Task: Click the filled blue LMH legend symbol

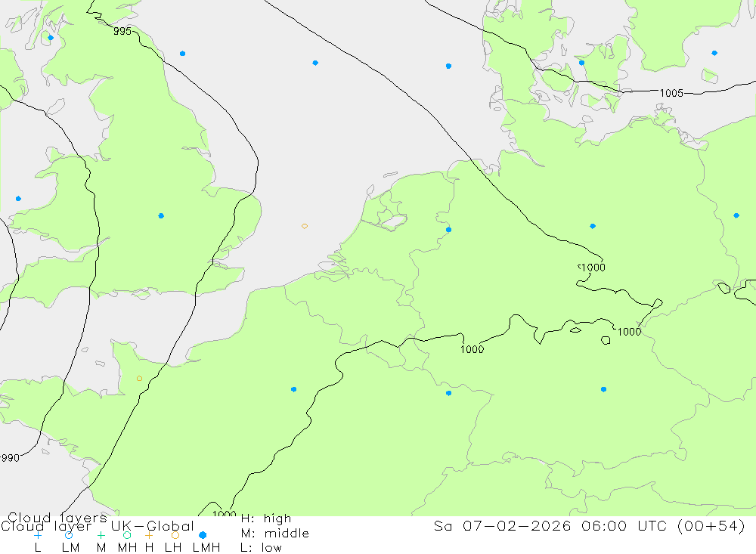Action: pos(203,535)
